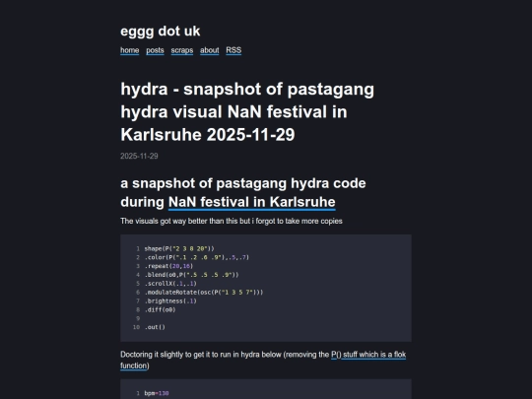Click the .color code line
This screenshot has height=399, width=532.
(x=197, y=257)
